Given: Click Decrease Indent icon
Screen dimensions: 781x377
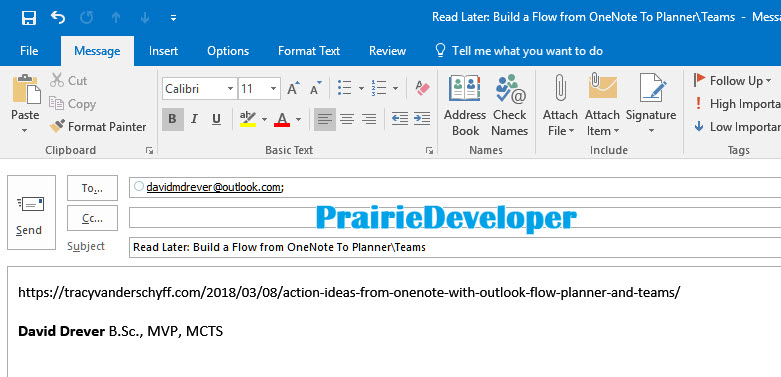Looking at the screenshot, I should pyautogui.click(x=400, y=119).
